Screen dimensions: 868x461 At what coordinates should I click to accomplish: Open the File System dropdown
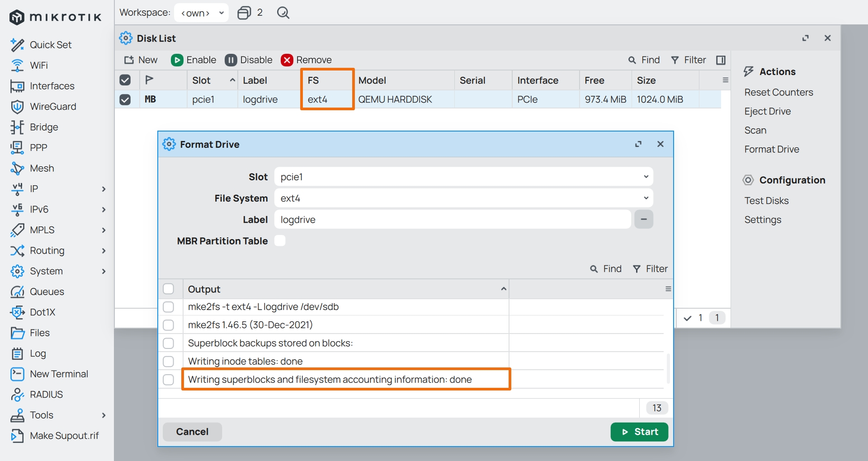click(464, 198)
